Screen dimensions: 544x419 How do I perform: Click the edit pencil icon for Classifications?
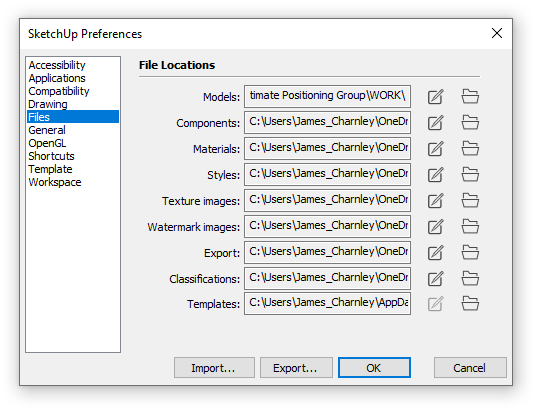pyautogui.click(x=435, y=279)
